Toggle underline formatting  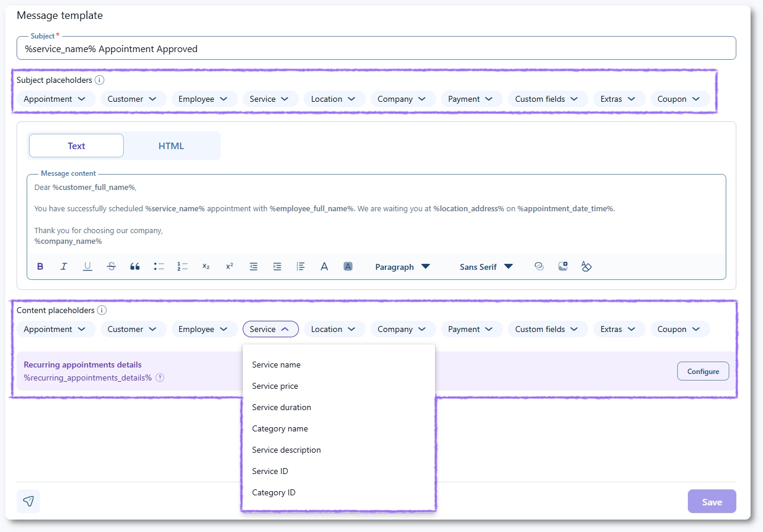[88, 267]
